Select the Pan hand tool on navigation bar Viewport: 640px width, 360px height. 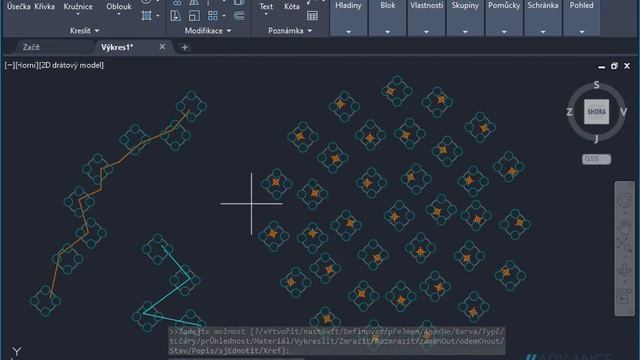click(x=624, y=227)
